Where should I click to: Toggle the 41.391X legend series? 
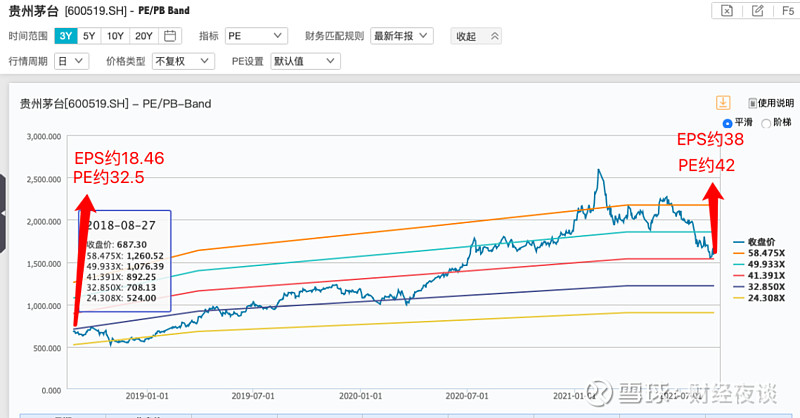pos(759,276)
